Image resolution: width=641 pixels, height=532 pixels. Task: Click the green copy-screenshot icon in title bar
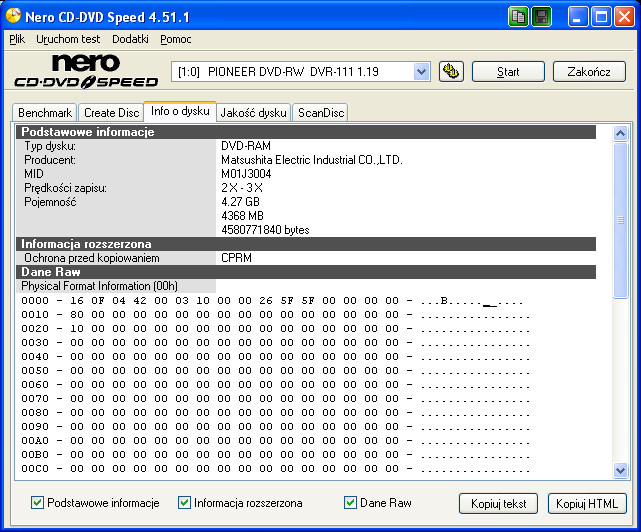coord(518,17)
